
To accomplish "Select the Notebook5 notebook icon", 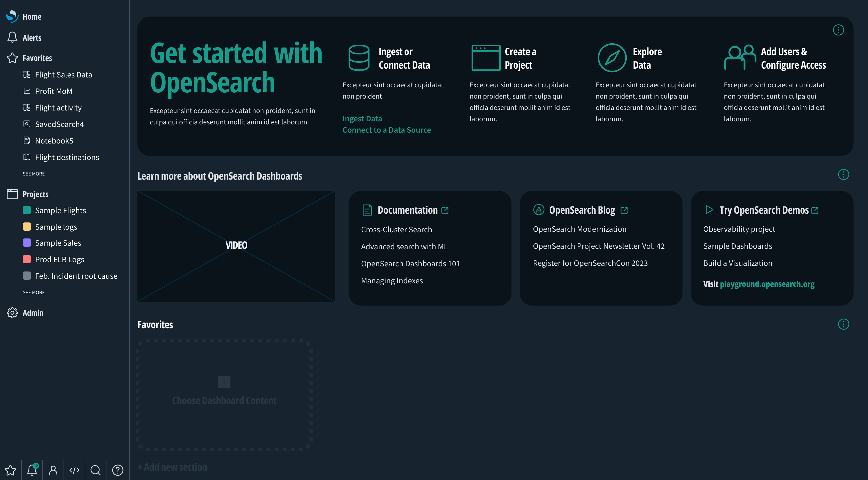I will (x=27, y=140).
